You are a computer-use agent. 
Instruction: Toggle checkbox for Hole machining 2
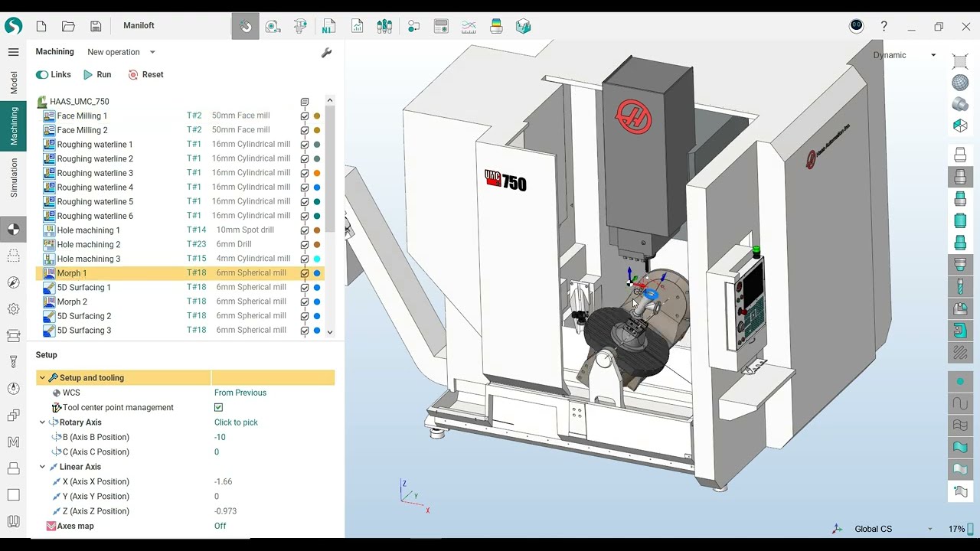click(305, 245)
